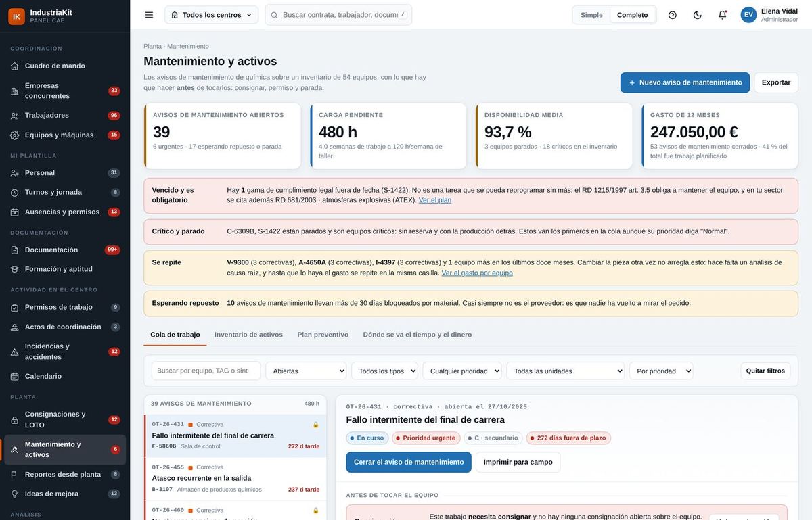812x520 pixels.
Task: Follow Ver el gasto por equipo link
Action: (x=477, y=273)
